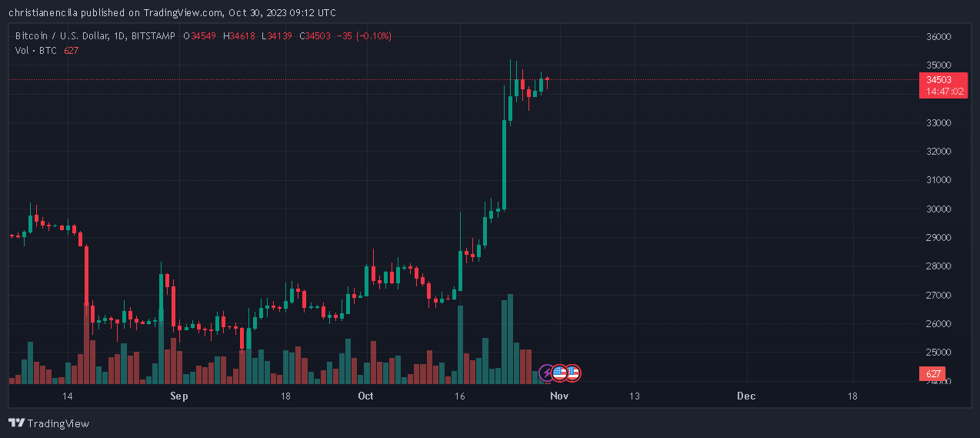Click the O34549 open value in legend

click(199, 36)
